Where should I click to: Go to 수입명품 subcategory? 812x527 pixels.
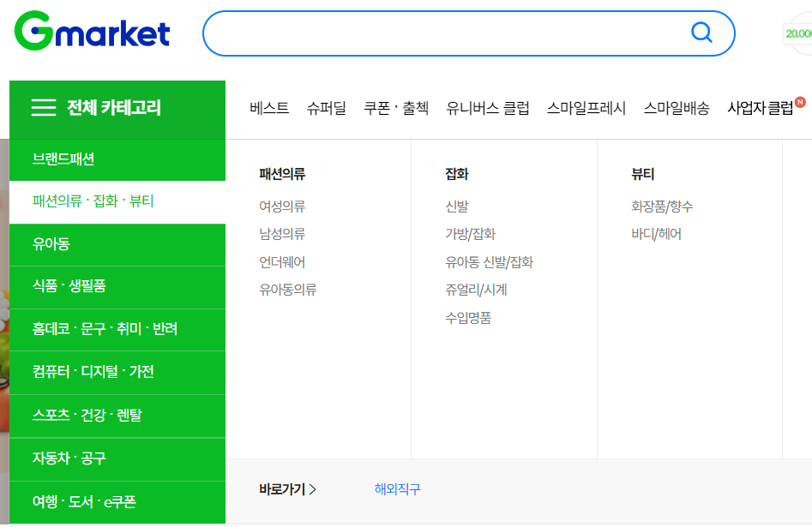pos(468,317)
